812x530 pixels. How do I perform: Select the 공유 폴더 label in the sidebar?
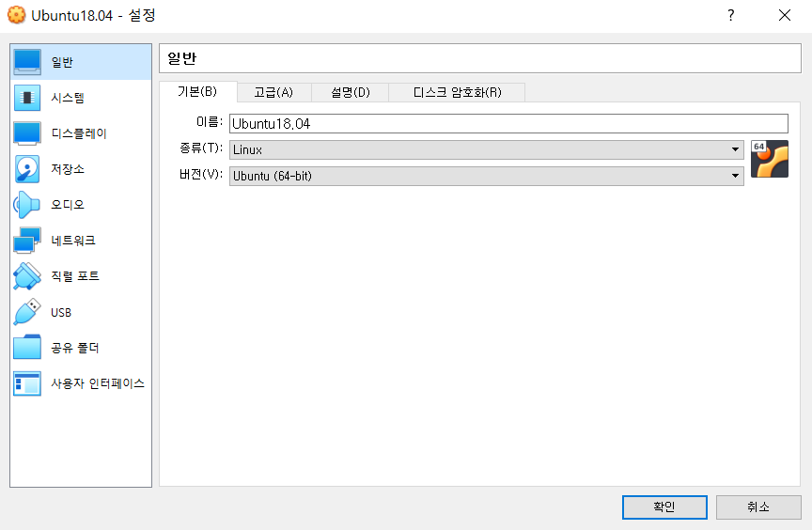75,348
